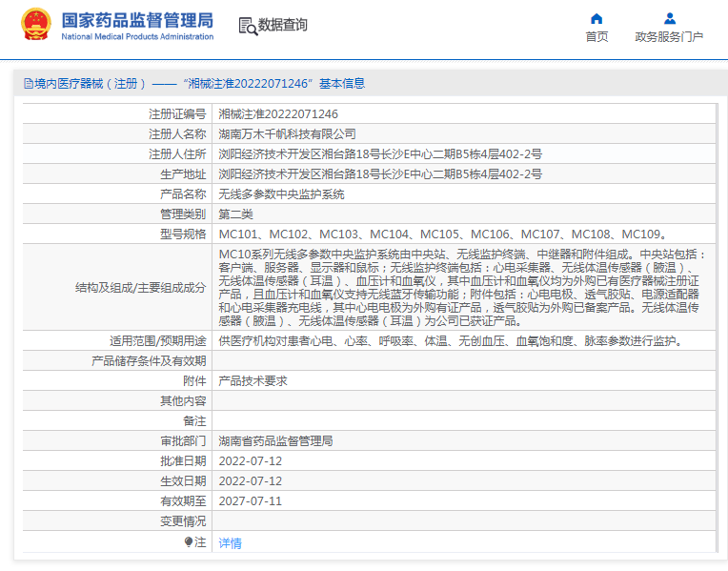Click the 适用范围 intended use value

[x=452, y=341]
